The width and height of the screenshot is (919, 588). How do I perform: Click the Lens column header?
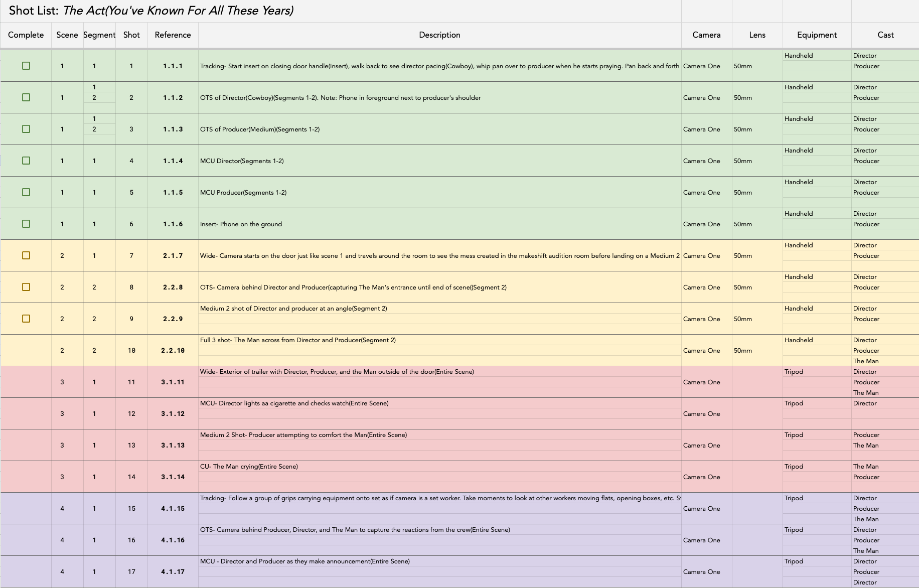[x=757, y=35]
